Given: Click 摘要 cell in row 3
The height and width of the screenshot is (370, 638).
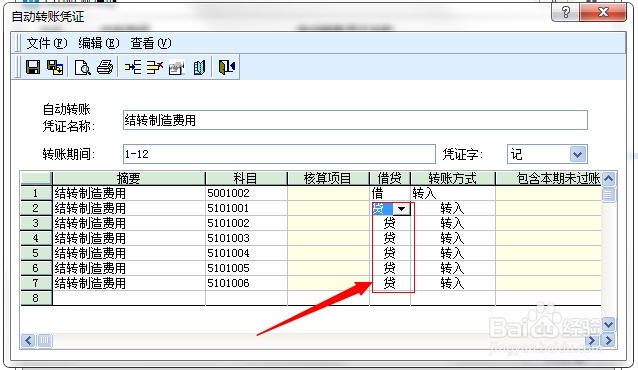Looking at the screenshot, I should click(129, 223).
